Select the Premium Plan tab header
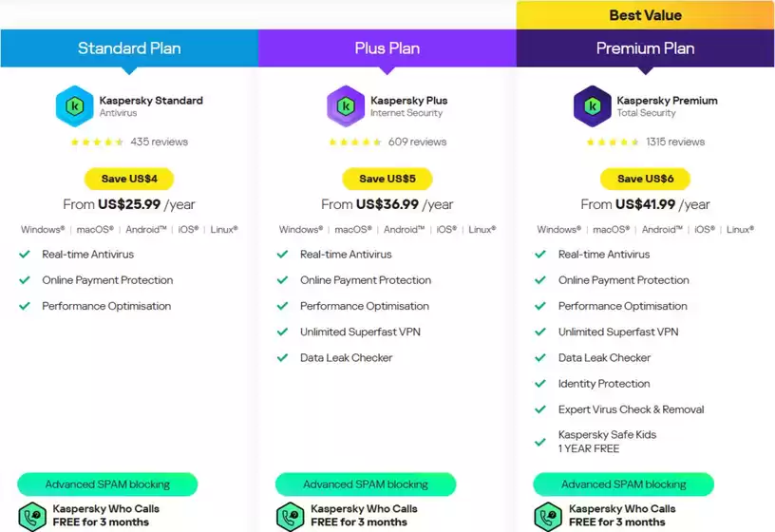Viewport: 775px width, 532px height. 645,48
